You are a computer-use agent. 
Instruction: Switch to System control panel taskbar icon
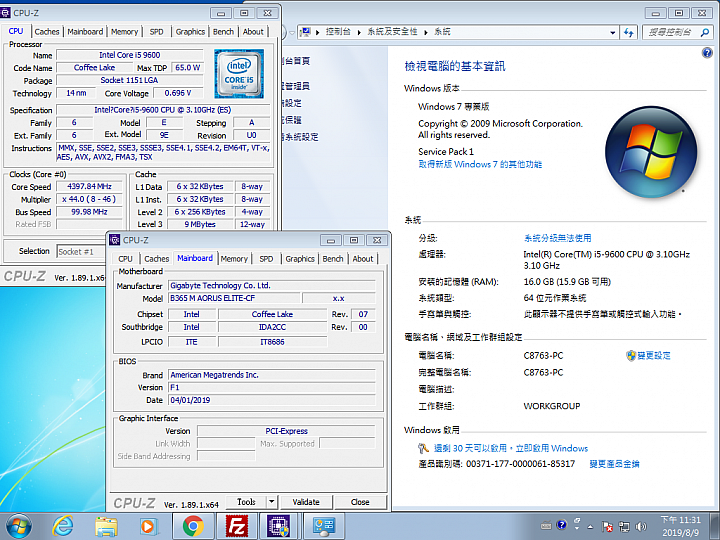(x=323, y=526)
